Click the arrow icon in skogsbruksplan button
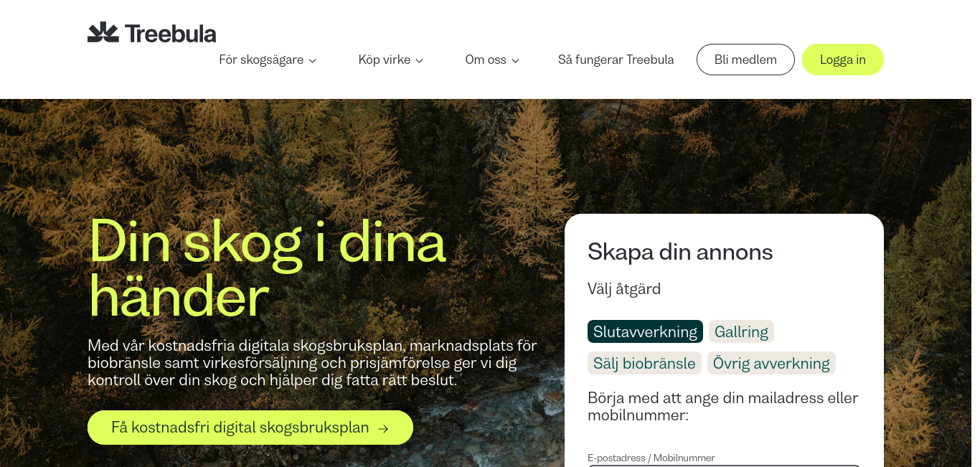The width and height of the screenshot is (980, 467). [x=383, y=428]
